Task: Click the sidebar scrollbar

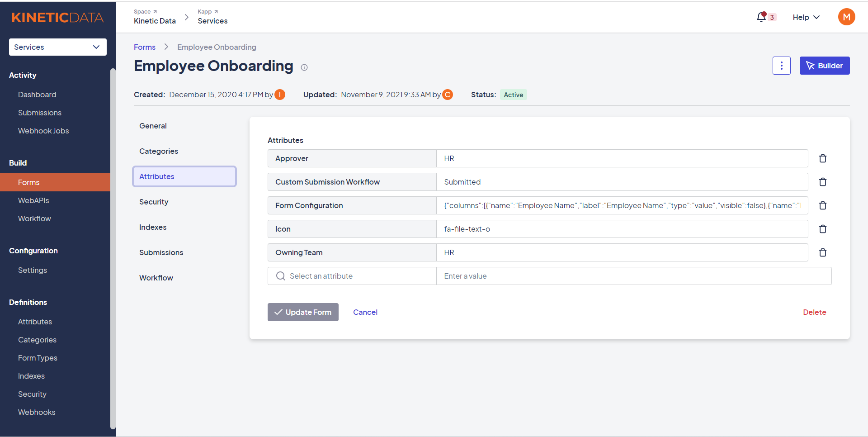Action: (x=113, y=248)
